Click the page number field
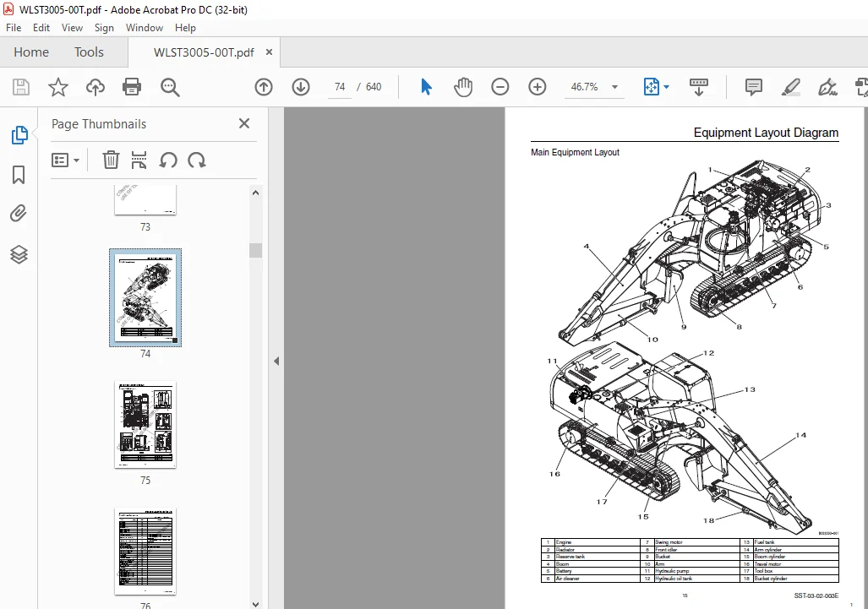Image resolution: width=868 pixels, height=609 pixels. [x=339, y=87]
